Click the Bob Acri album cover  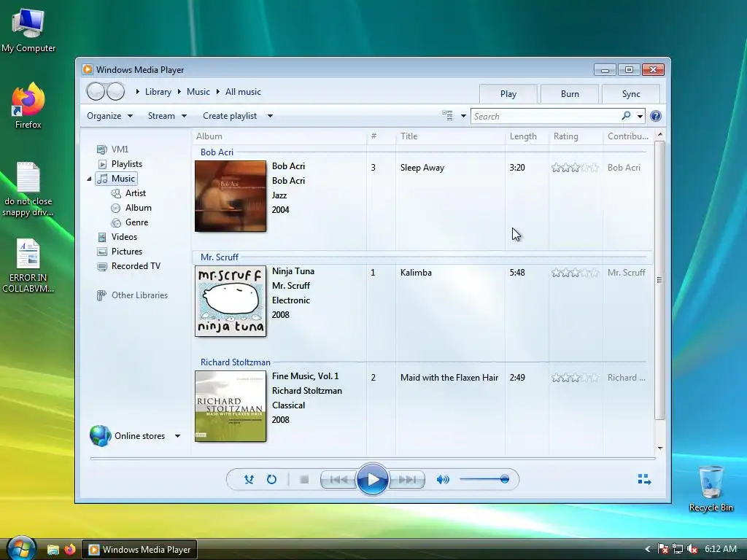pos(231,196)
